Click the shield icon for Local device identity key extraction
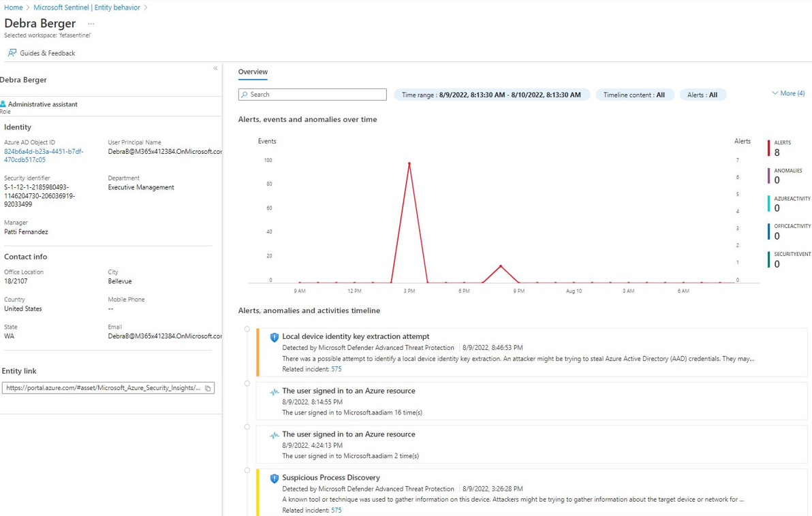812x516 pixels. click(x=275, y=338)
